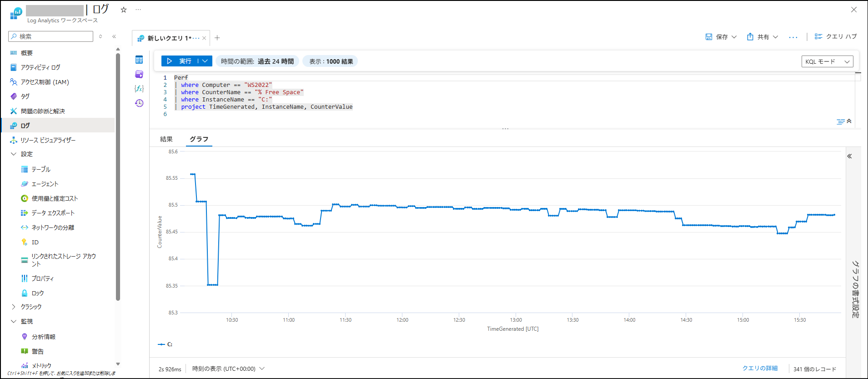Image resolution: width=868 pixels, height=379 pixels.
Task: Collapse the query editor with the double chevron
Action: (849, 121)
